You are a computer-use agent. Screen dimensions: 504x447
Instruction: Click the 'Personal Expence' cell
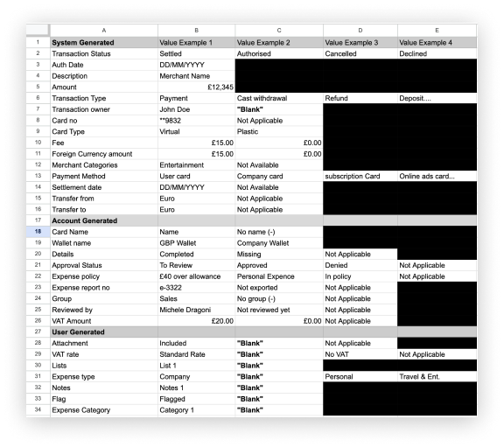(279, 276)
